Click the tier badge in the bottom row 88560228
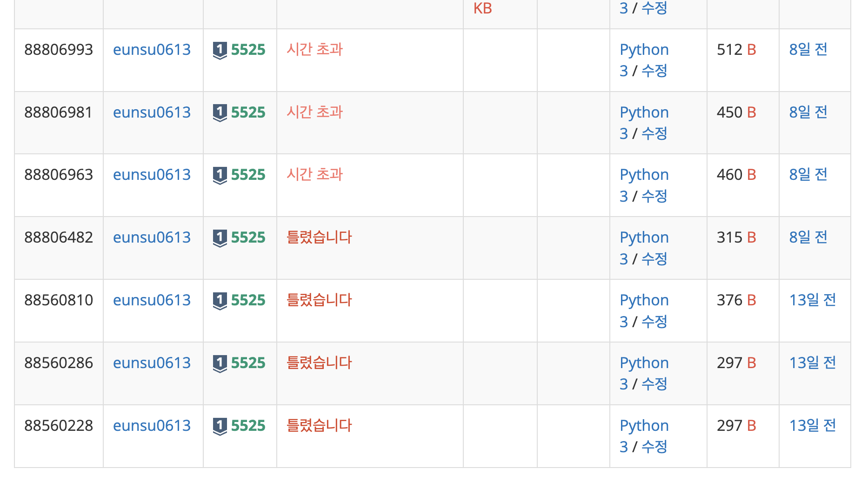The image size is (868, 488). (220, 425)
